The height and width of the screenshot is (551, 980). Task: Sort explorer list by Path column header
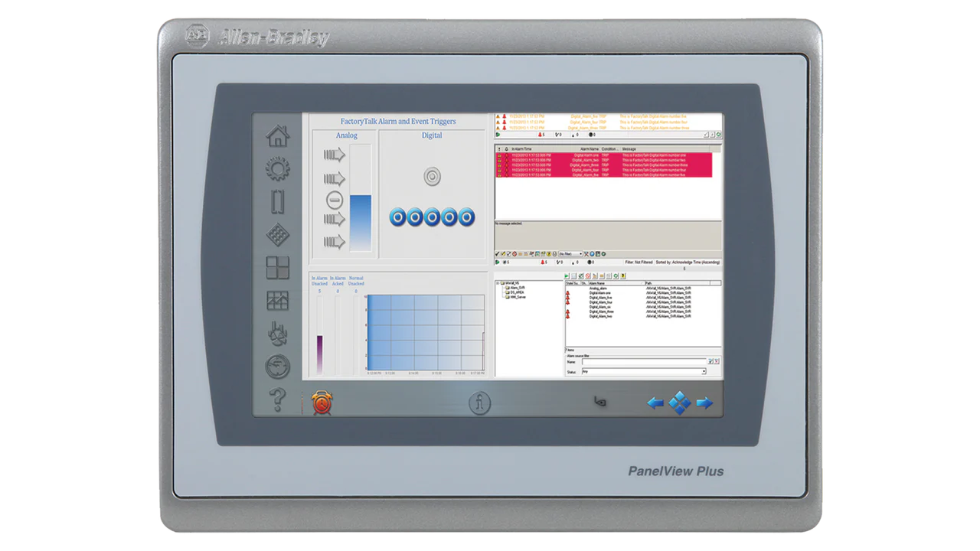[677, 283]
